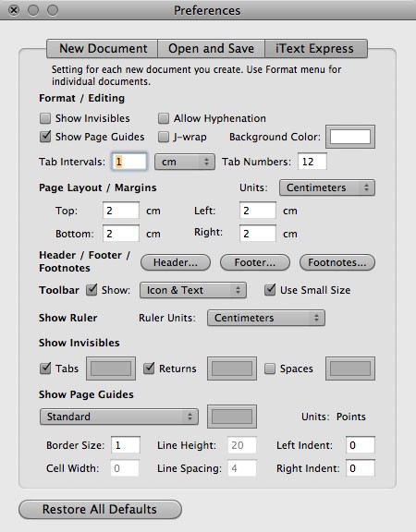Open the cm tab interval unit dropdown
The height and width of the screenshot is (532, 416).
click(x=185, y=162)
